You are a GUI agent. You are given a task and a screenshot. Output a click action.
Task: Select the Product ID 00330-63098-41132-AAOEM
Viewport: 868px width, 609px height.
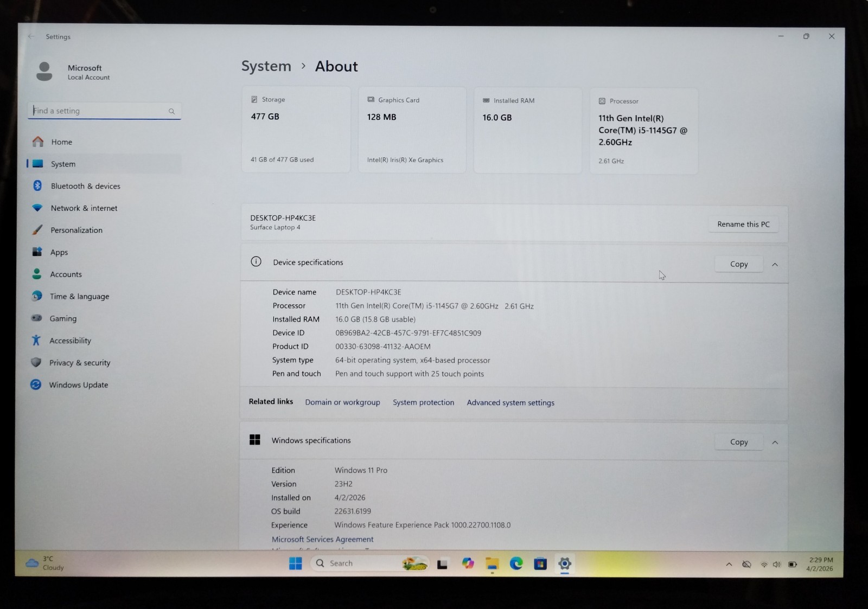coord(383,347)
